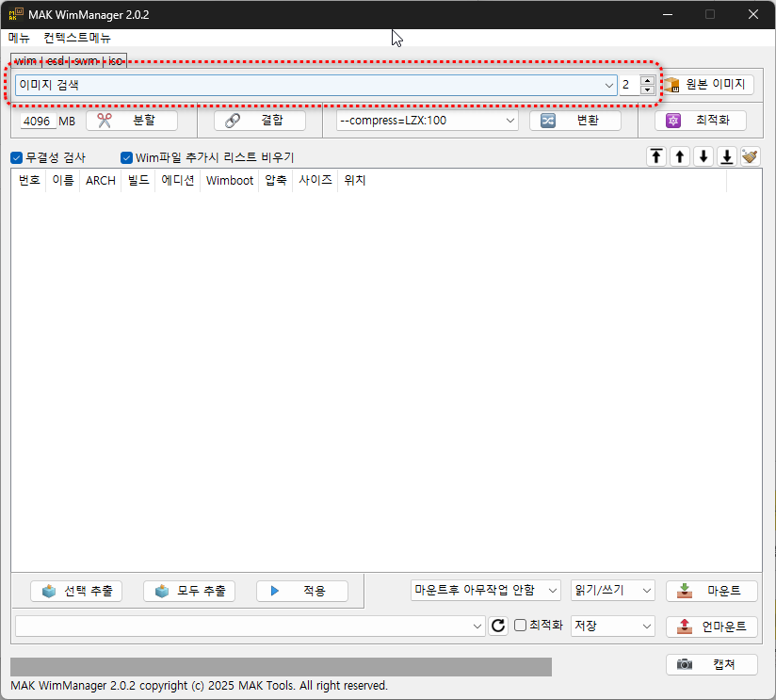Image resolution: width=776 pixels, height=700 pixels.
Task: Click the move-to-top arrow icon
Action: [656, 157]
